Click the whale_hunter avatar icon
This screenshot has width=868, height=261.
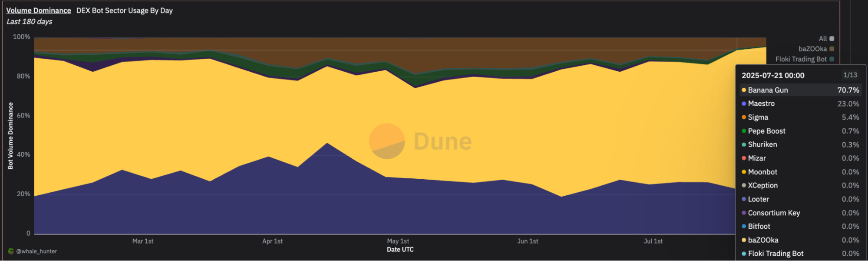click(11, 251)
